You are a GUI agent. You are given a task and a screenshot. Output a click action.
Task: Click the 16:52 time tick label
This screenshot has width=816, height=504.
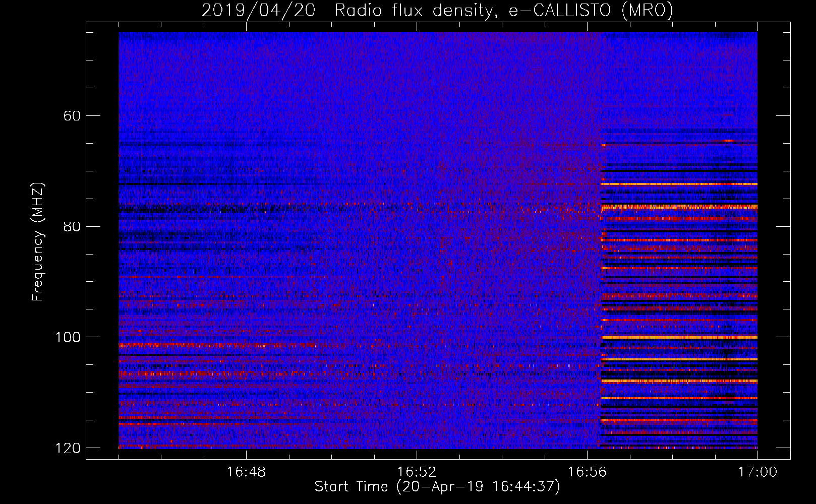417,472
